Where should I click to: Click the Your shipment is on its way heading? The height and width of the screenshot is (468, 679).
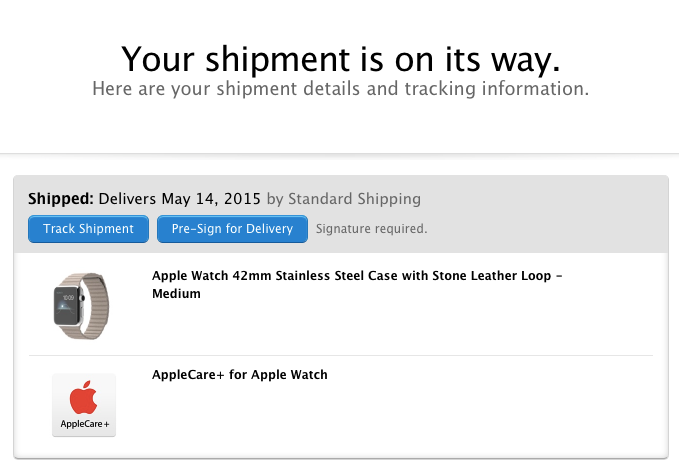pos(341,59)
